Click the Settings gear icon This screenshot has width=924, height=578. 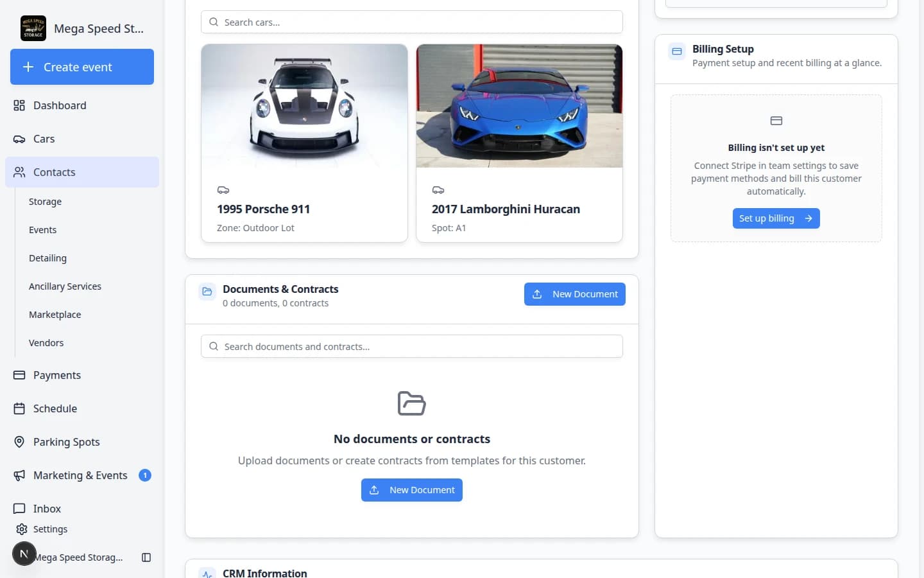click(22, 529)
